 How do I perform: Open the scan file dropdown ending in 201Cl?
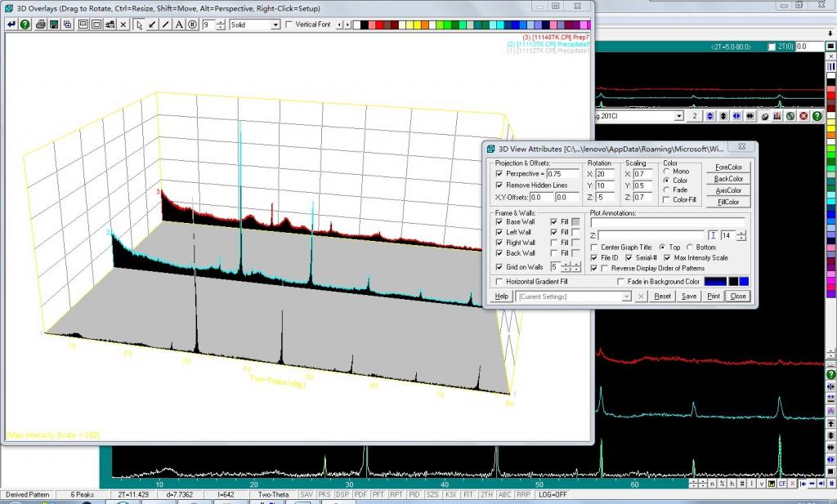pyautogui.click(x=678, y=117)
